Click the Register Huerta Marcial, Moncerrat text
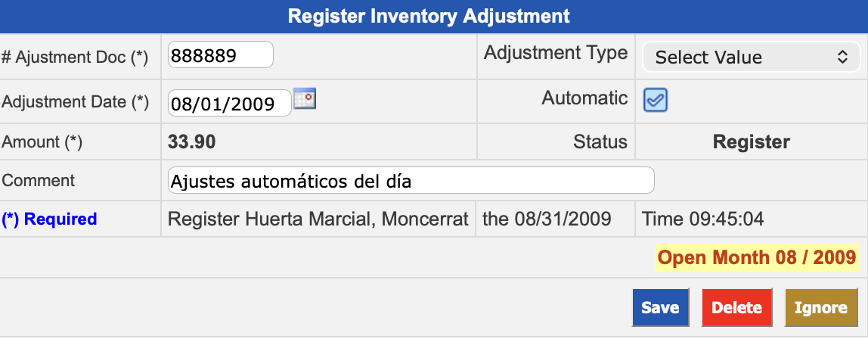868x339 pixels. tap(318, 219)
